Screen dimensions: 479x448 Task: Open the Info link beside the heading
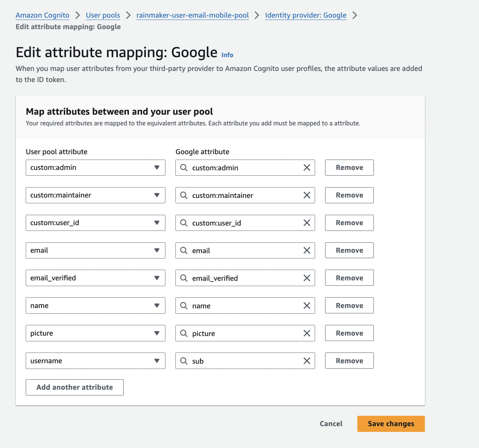point(227,55)
